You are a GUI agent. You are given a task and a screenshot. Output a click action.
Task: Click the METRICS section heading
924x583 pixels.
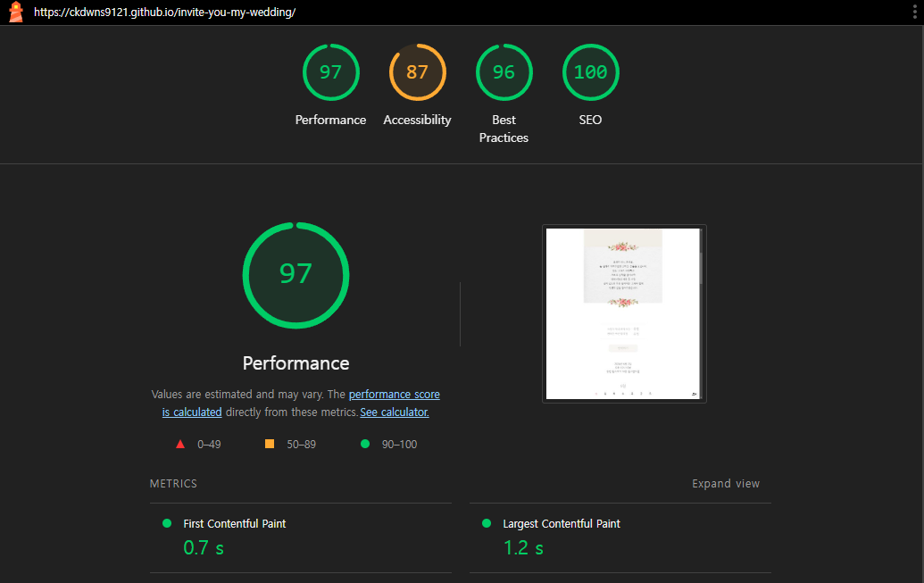point(173,483)
